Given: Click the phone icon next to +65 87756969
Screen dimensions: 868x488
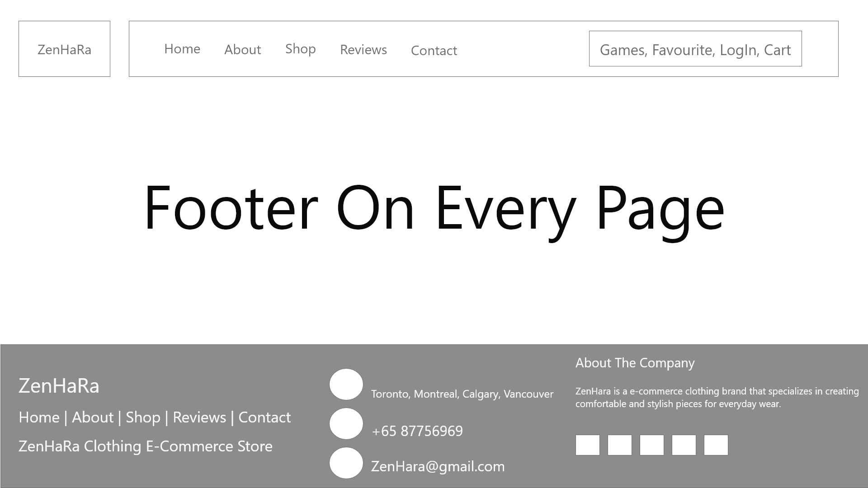Looking at the screenshot, I should 346,424.
